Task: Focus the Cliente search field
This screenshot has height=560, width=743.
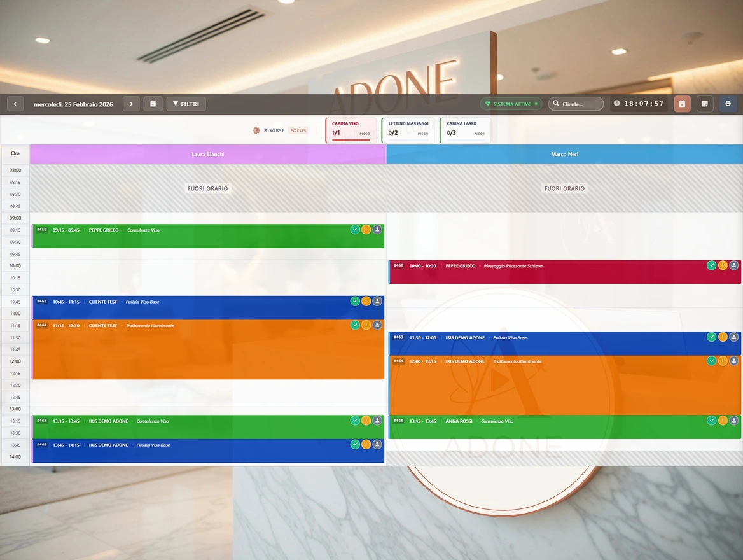Action: 576,104
